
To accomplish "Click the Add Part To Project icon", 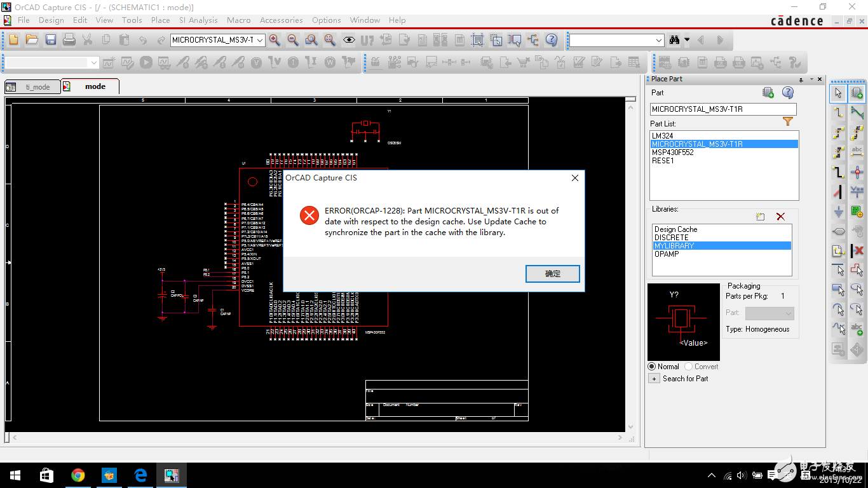I will [768, 92].
